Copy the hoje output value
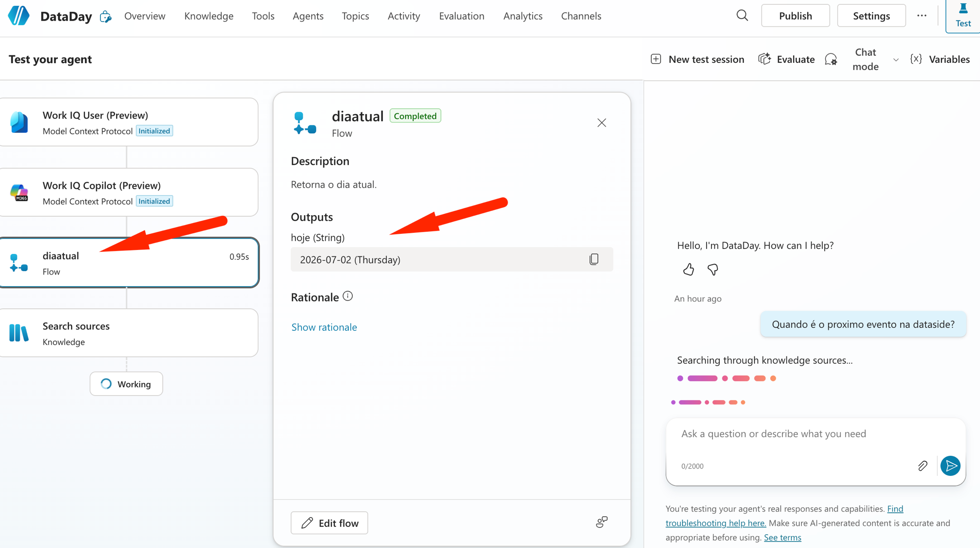Image resolution: width=980 pixels, height=548 pixels. click(x=594, y=259)
